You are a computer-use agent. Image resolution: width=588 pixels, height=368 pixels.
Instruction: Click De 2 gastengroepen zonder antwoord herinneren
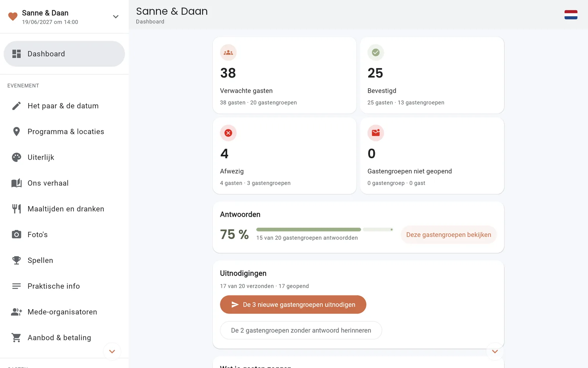coord(301,330)
